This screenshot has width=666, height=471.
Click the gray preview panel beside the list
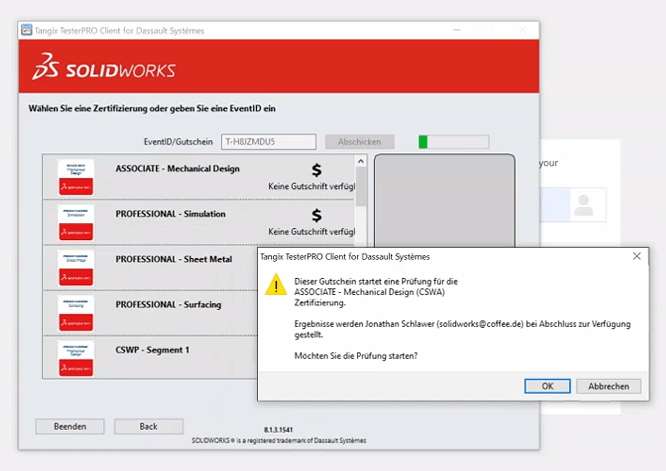click(444, 200)
